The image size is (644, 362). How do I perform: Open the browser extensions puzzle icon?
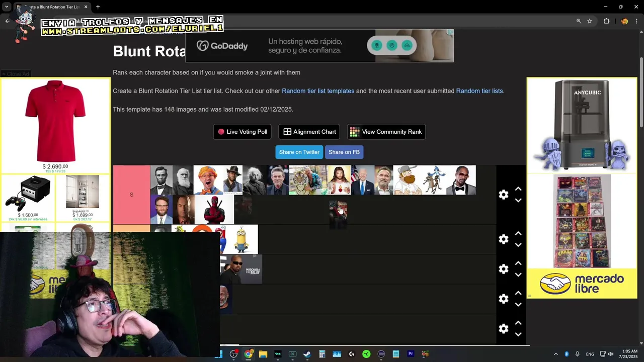[x=606, y=21]
